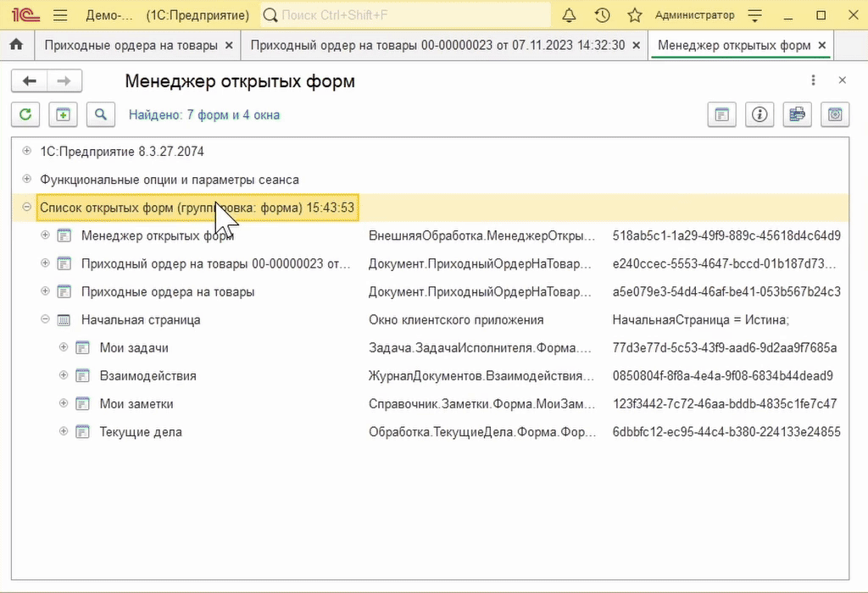
Task: Click the cell Окно клиентского приложения
Action: coord(456,319)
